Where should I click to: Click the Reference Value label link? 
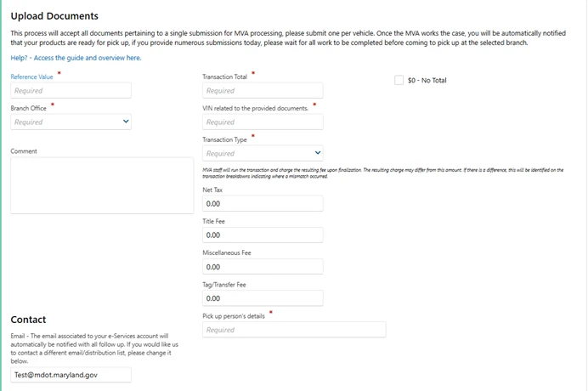coord(32,76)
